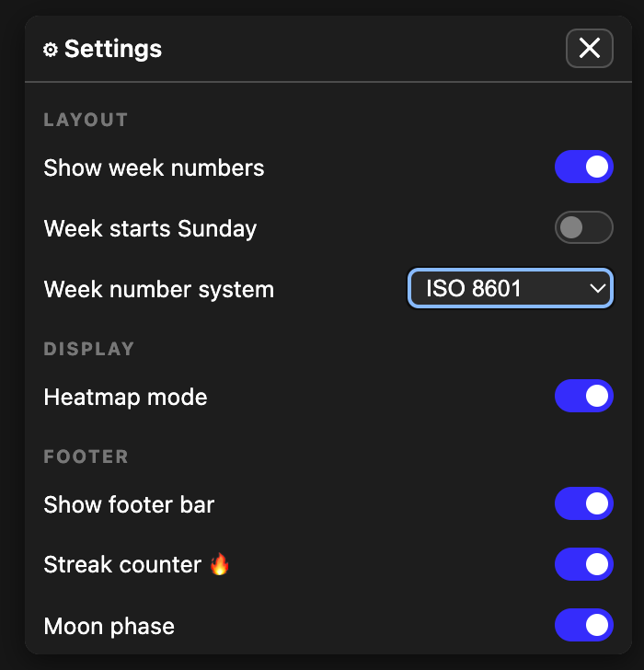The width and height of the screenshot is (644, 670).
Task: Disable the Moon phase switch
Action: tap(583, 626)
